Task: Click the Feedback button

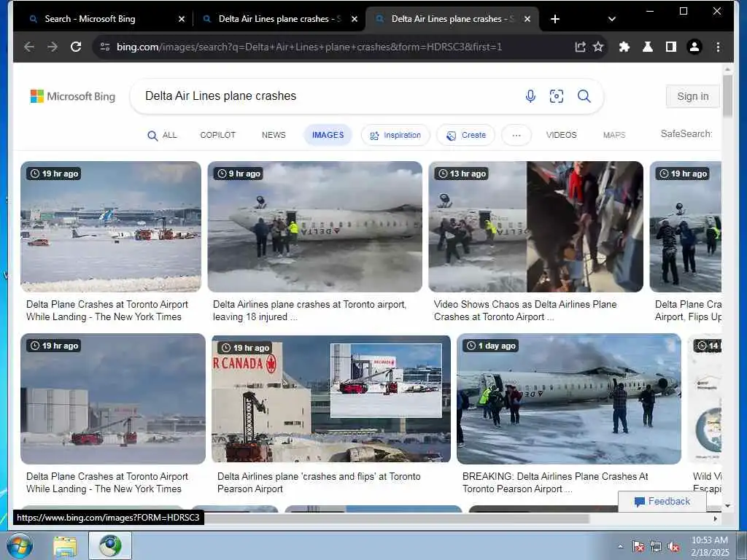Action: 662,502
